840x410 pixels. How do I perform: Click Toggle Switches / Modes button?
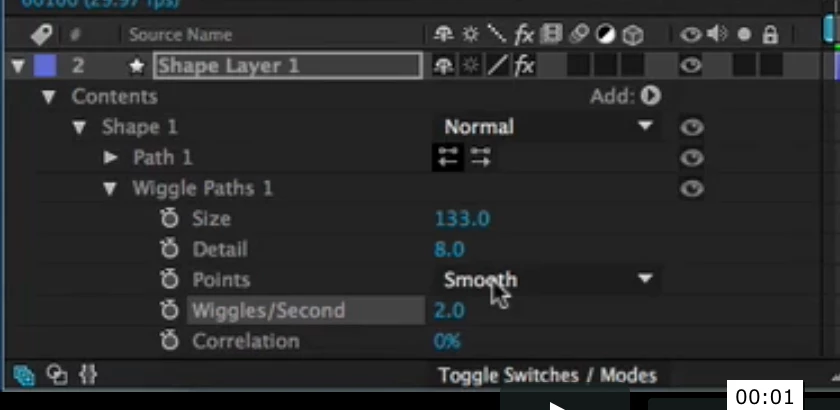click(548, 375)
